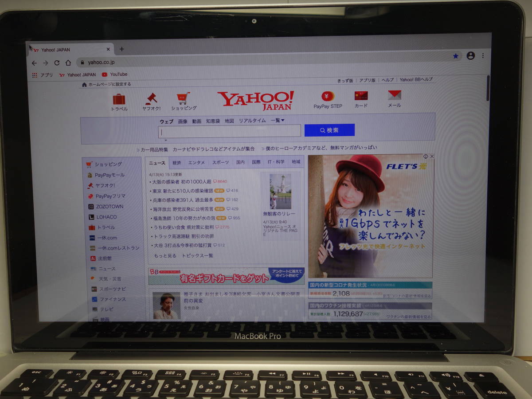The height and width of the screenshot is (399, 532).
Task: Click the browser forward arrow
Action: pos(46,63)
